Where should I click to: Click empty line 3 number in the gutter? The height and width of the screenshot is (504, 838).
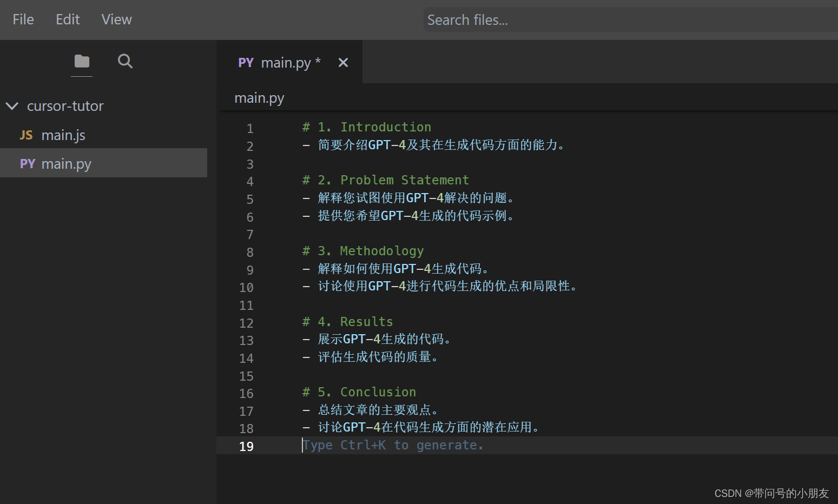pos(250,164)
